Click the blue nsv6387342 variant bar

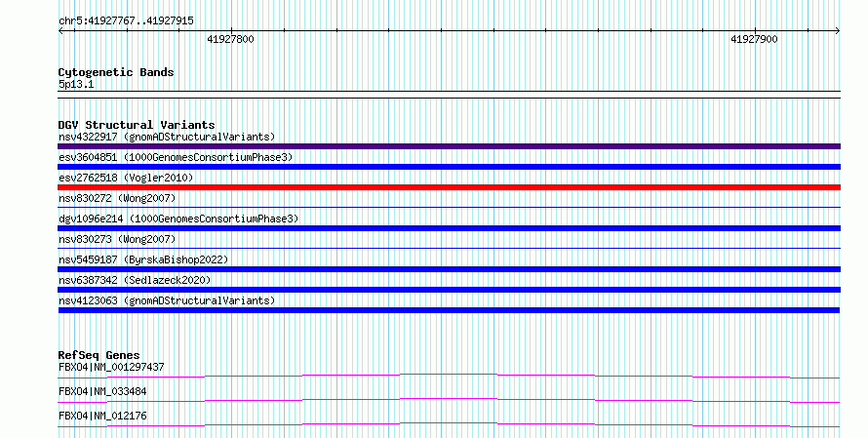(x=449, y=290)
